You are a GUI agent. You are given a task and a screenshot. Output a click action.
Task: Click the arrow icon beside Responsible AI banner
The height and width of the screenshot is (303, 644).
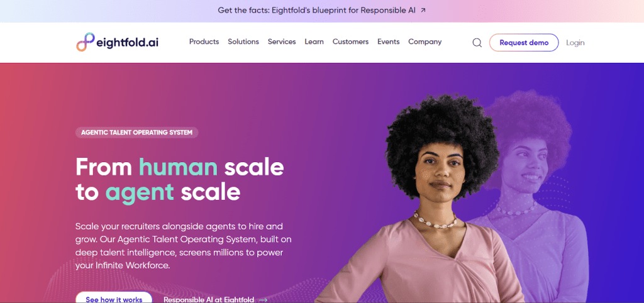coord(423,10)
